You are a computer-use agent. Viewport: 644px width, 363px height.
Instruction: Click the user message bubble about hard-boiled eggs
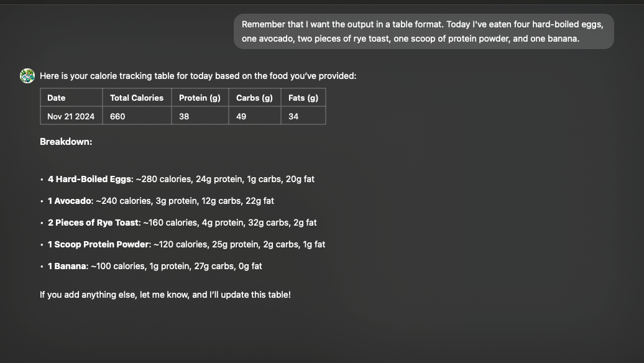[423, 32]
